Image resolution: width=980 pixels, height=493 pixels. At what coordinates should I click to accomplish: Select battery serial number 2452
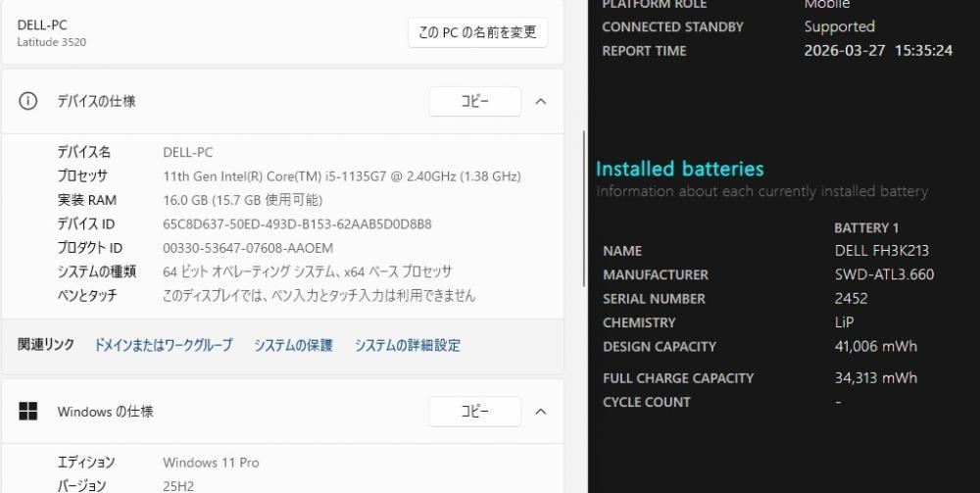tap(852, 298)
